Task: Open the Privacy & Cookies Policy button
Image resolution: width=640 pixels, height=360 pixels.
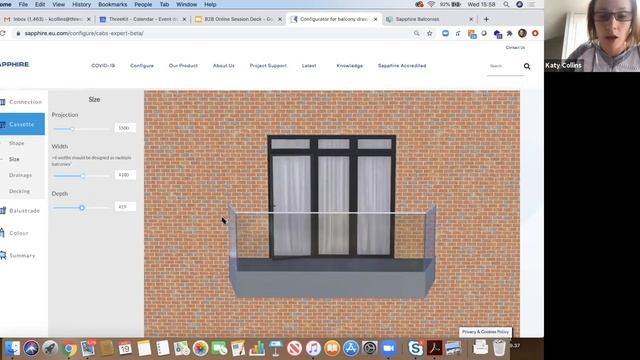Action: point(485,332)
